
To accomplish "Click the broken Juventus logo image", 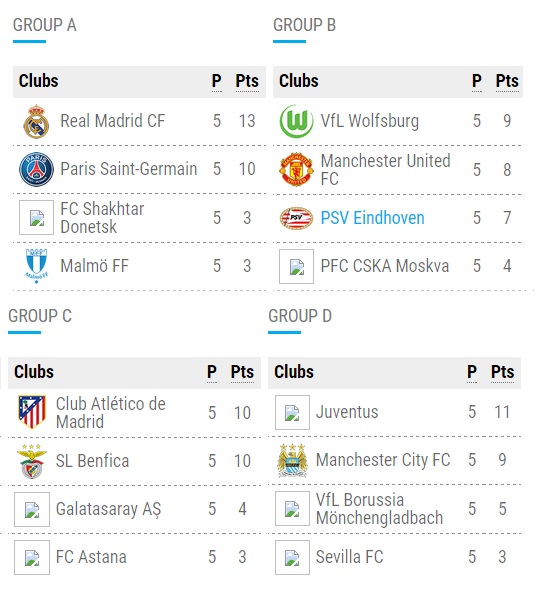I will (292, 412).
